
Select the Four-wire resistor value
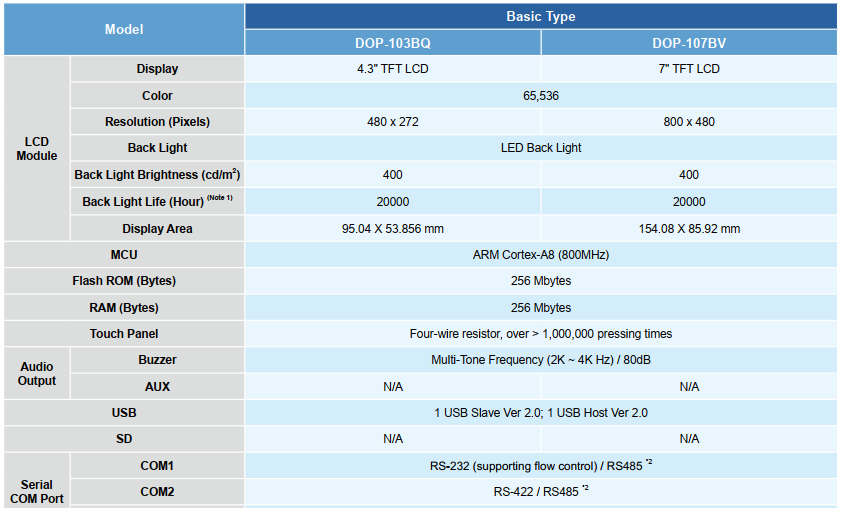[540, 333]
